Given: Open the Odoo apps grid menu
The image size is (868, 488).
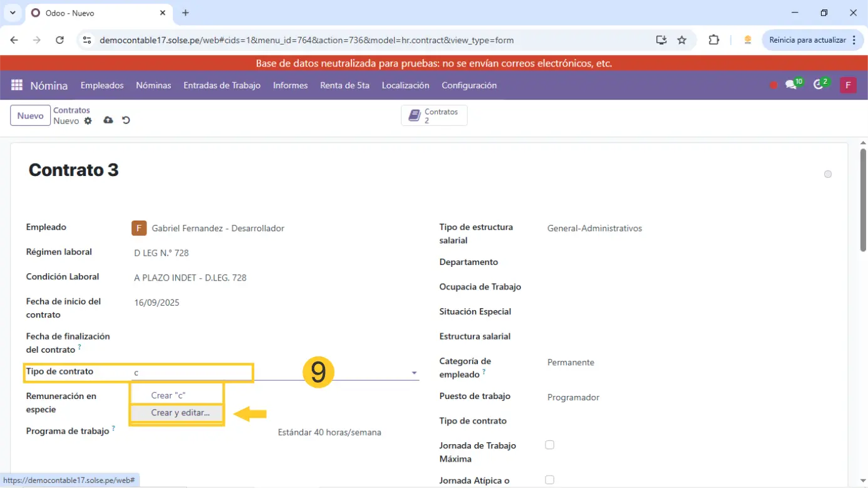Looking at the screenshot, I should (17, 85).
